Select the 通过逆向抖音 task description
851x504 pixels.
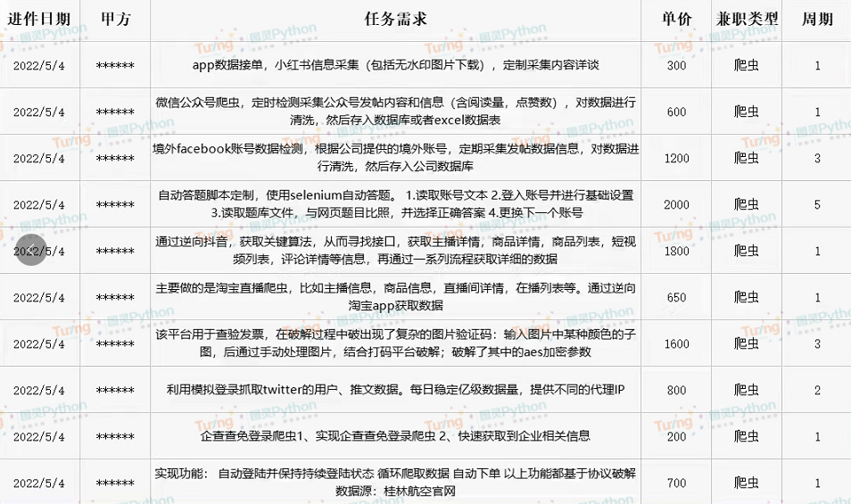point(396,250)
